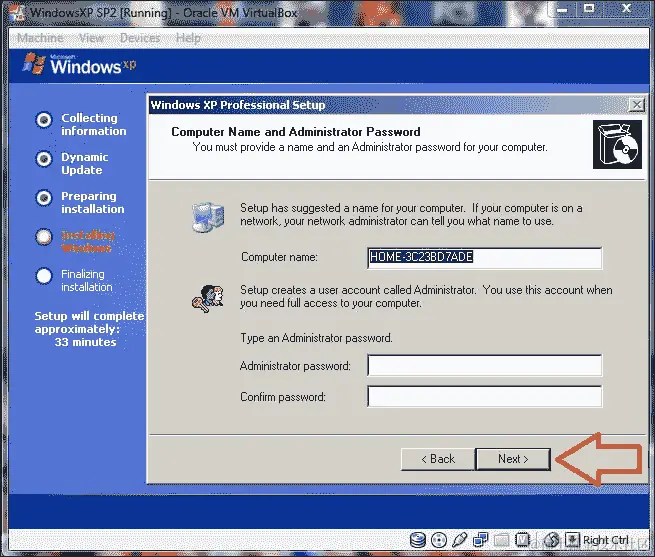Image resolution: width=655 pixels, height=557 pixels.
Task: Open the Help menu
Action: click(x=188, y=38)
